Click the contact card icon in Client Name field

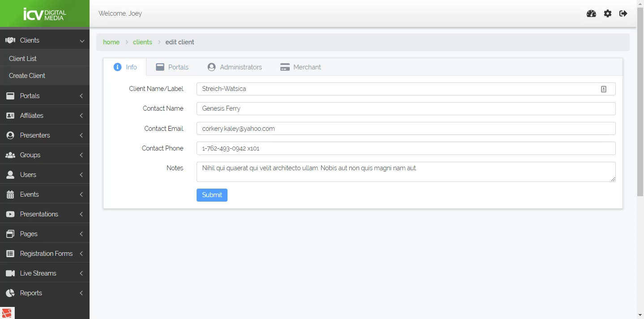tap(603, 89)
